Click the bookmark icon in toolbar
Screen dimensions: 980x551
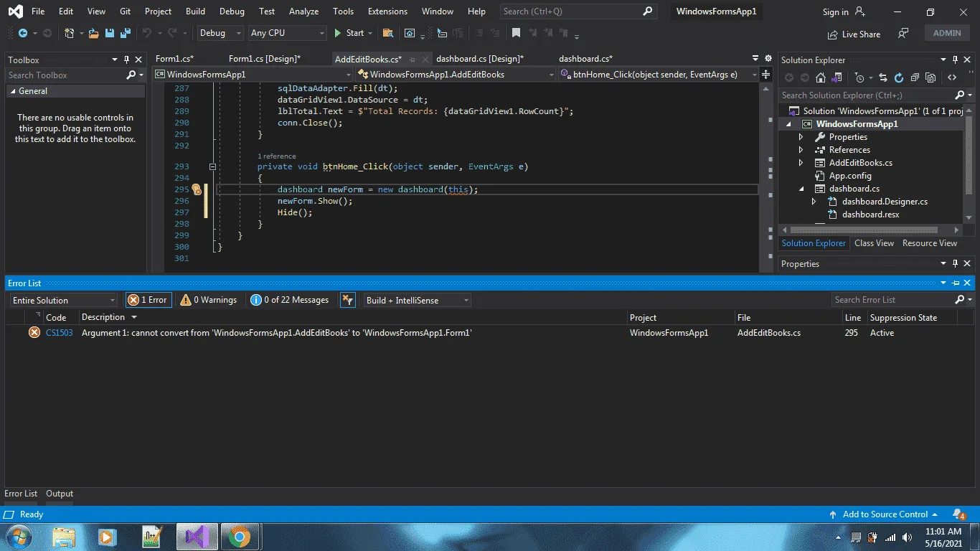tap(516, 33)
